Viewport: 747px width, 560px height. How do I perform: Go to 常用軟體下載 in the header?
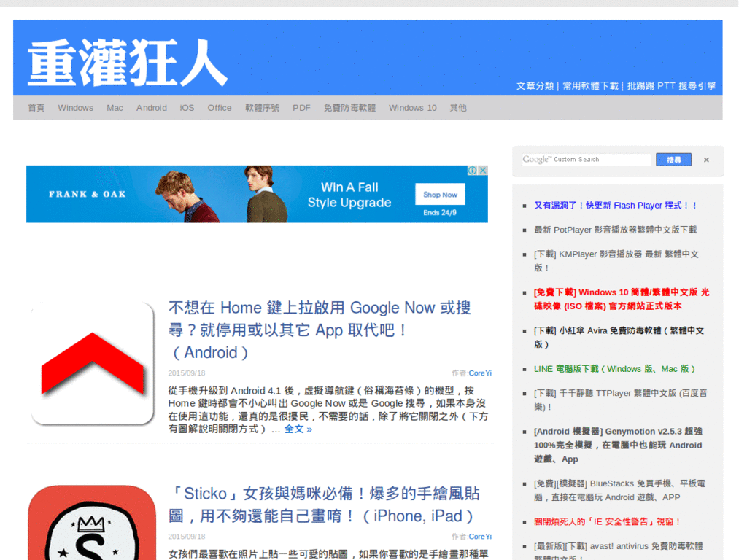pyautogui.click(x=590, y=86)
